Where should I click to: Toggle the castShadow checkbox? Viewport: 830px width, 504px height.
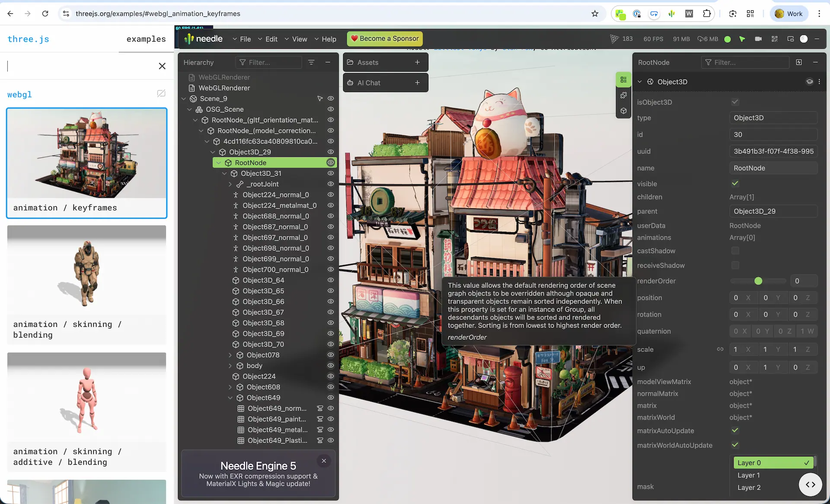point(735,251)
